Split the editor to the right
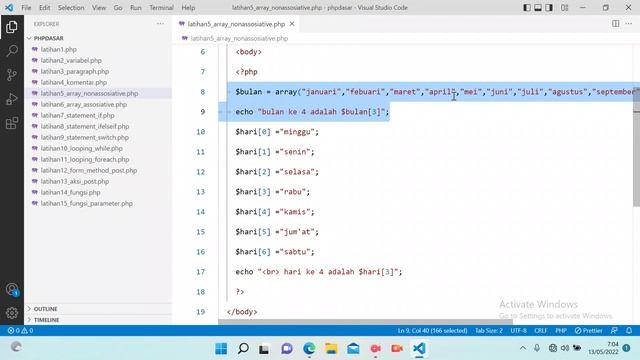This screenshot has height=360, width=640. 616,24
